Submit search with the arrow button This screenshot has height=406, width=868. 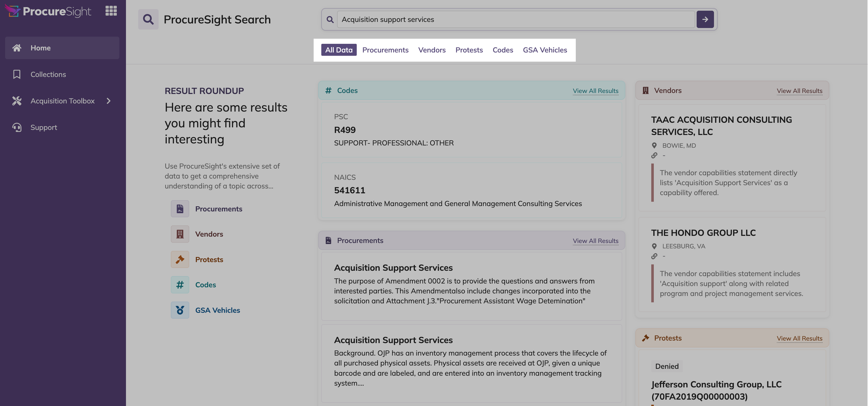tap(705, 20)
